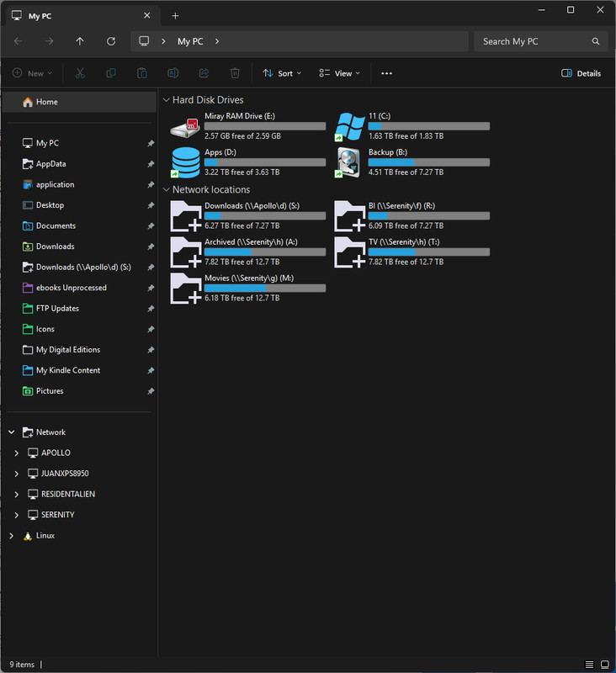Go up one level with Up arrow
This screenshot has width=616, height=673.
[x=80, y=41]
